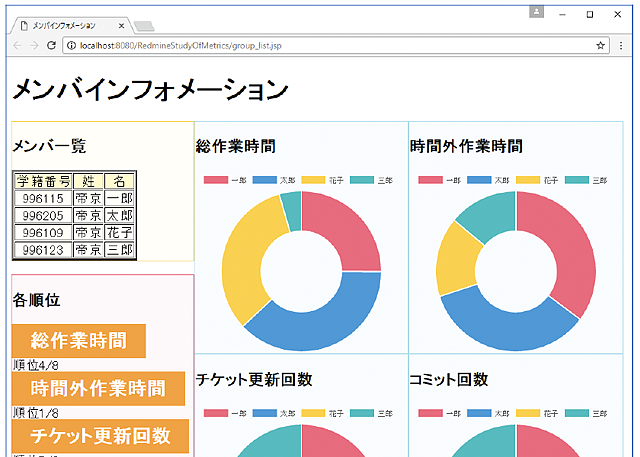Click the orange 総作業時間 button
The width and height of the screenshot is (640, 457).
point(78,340)
